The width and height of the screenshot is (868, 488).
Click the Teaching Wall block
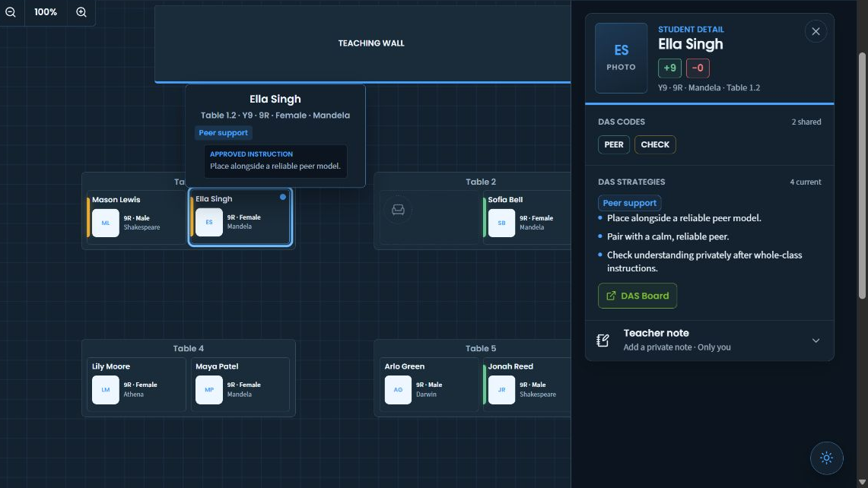click(x=363, y=44)
